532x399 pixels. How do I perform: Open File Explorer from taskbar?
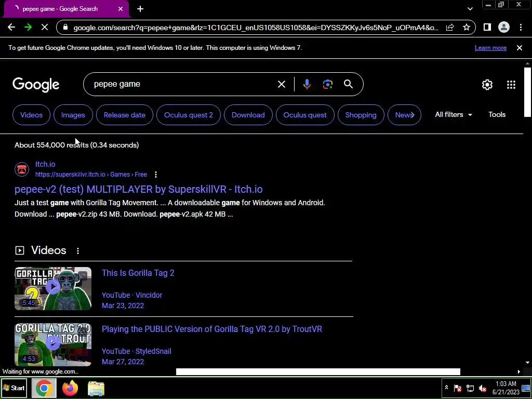coord(96,388)
